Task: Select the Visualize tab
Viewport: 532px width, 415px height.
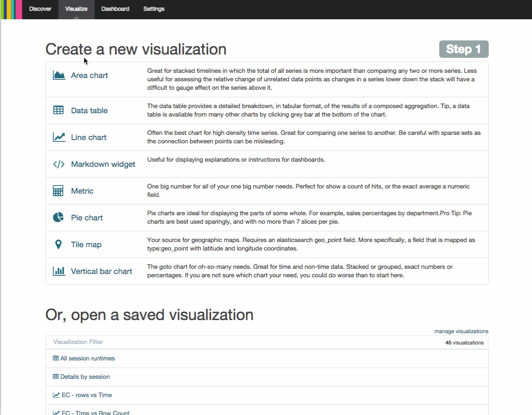Action: [76, 9]
